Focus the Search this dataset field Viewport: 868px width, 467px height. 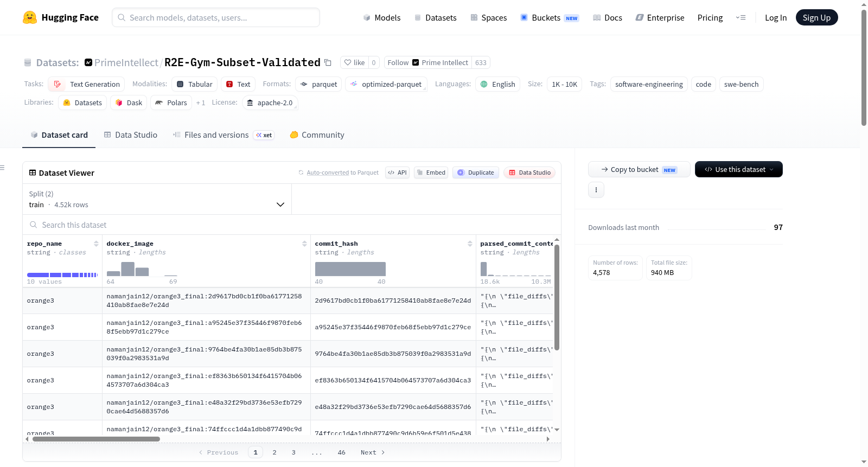pyautogui.click(x=292, y=225)
